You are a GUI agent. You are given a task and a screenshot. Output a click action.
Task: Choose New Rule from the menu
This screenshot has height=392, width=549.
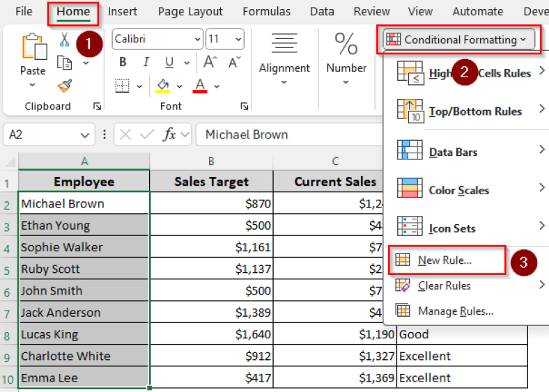pyautogui.click(x=444, y=260)
